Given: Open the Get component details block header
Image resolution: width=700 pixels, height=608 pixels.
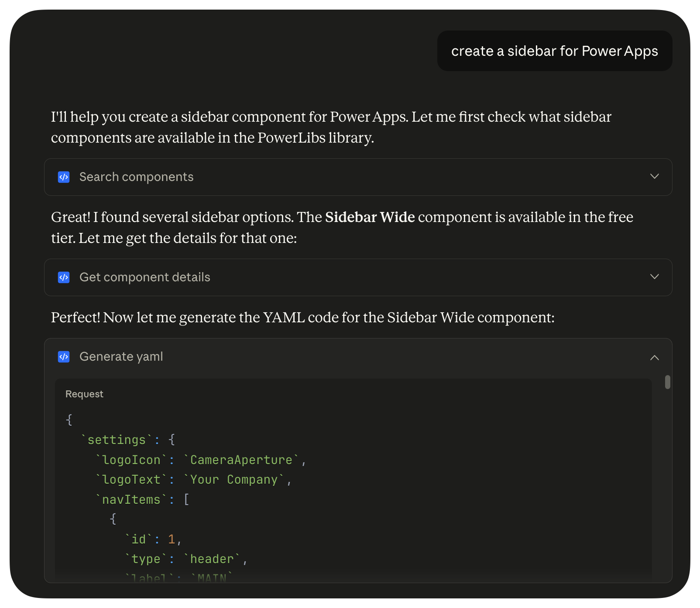Looking at the screenshot, I should click(x=144, y=277).
